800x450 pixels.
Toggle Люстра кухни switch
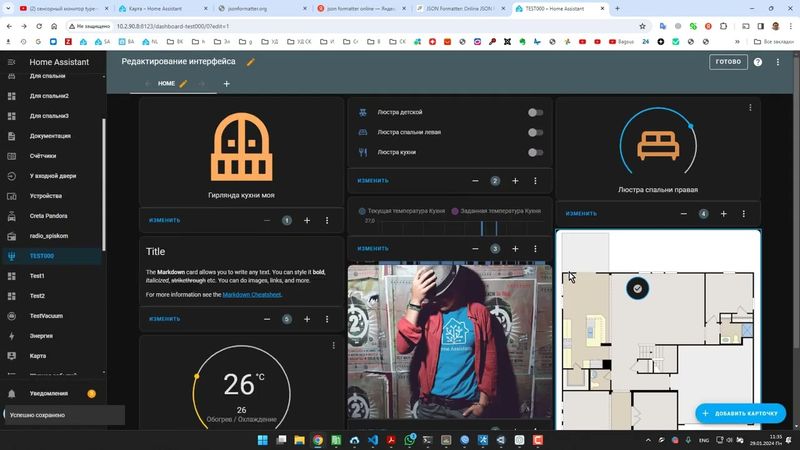tap(535, 152)
